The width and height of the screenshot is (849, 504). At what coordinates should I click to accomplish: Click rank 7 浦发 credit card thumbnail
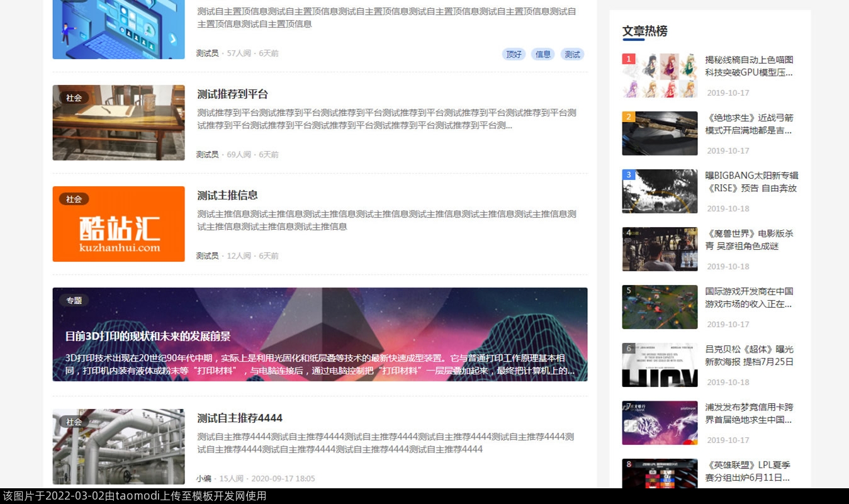point(660,423)
